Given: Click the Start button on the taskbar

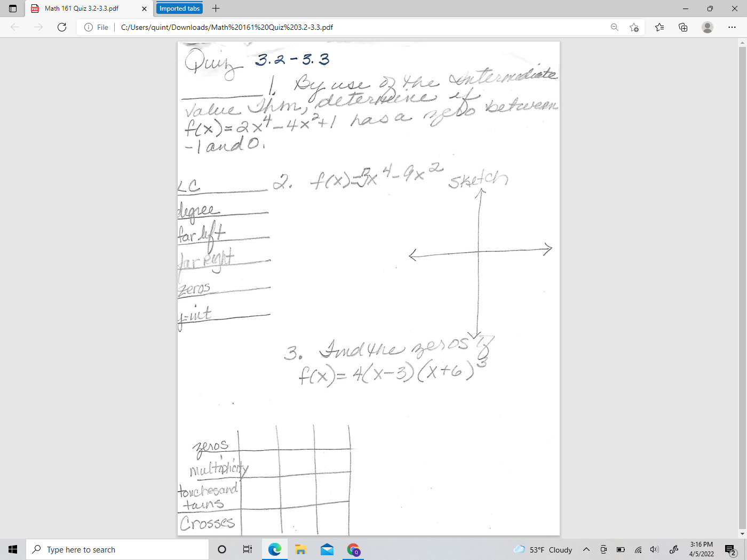Looking at the screenshot, I should [12, 549].
